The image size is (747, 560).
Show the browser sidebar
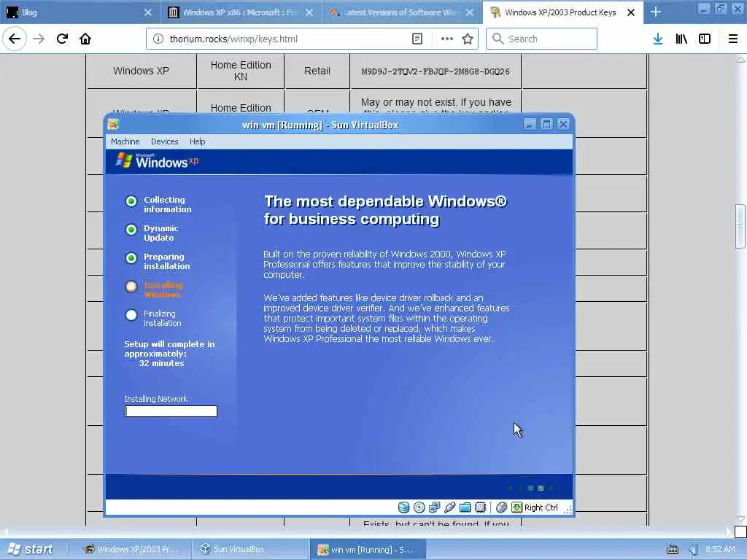(705, 39)
